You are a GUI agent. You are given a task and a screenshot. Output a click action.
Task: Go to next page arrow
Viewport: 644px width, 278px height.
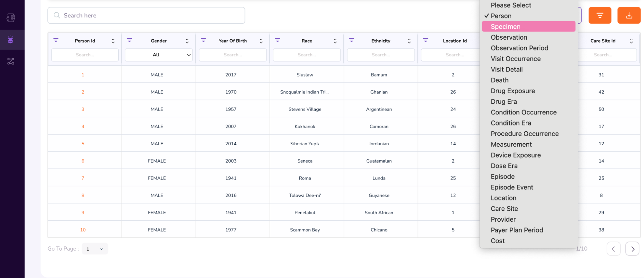[632, 249]
